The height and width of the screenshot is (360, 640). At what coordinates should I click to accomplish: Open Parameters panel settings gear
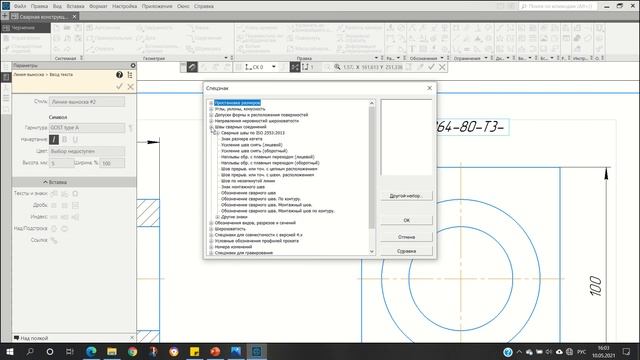[x=133, y=65]
